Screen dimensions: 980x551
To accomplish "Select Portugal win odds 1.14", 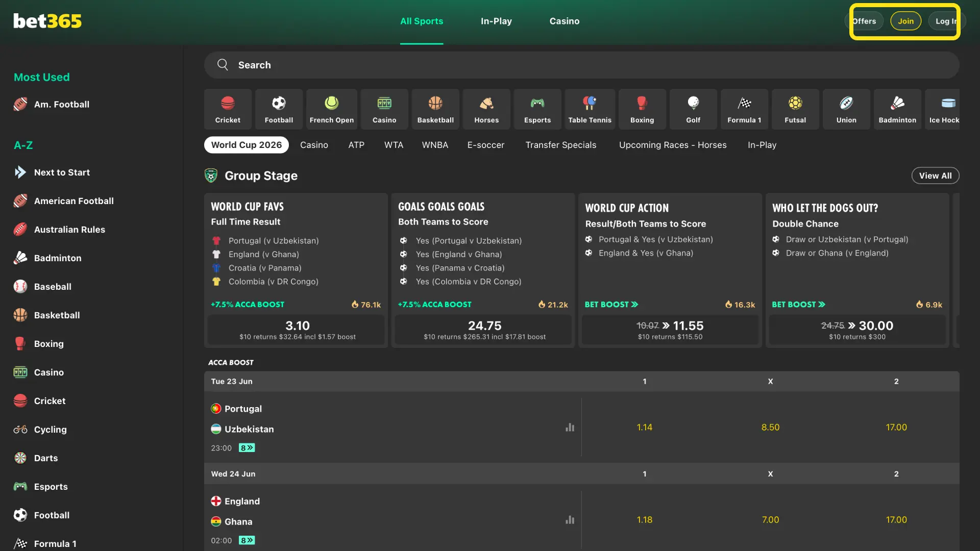I will pos(644,428).
